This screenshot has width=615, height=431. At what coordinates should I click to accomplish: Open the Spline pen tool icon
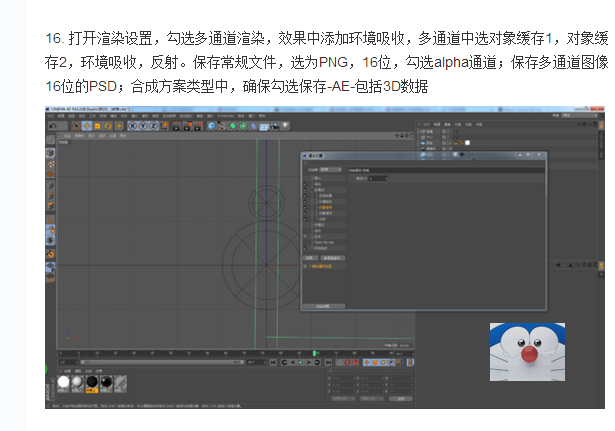(222, 126)
